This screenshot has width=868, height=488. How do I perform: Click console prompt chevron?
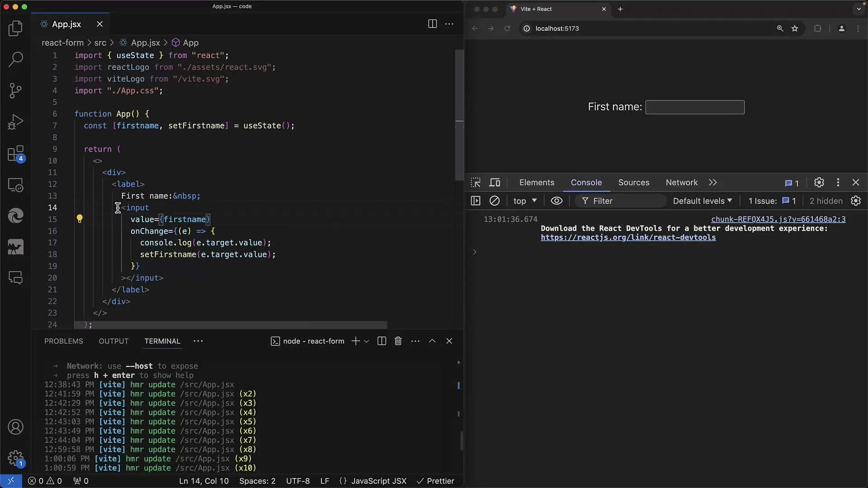[x=475, y=252]
